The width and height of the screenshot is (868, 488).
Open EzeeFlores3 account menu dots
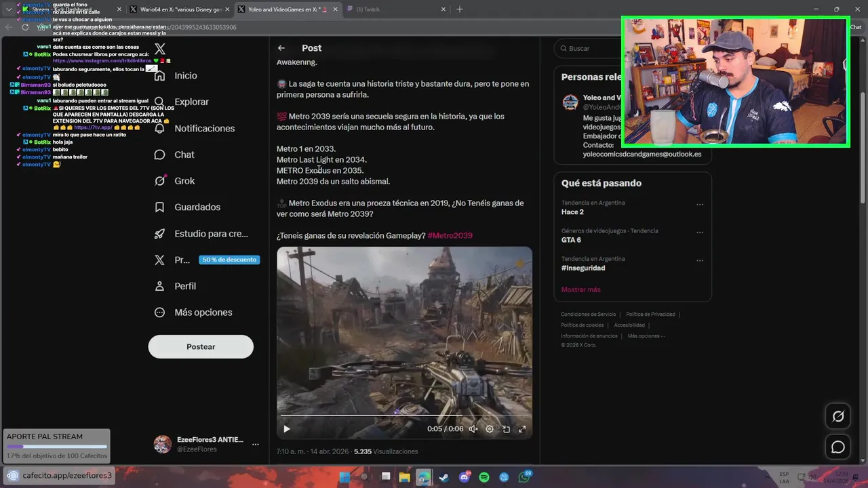(255, 445)
